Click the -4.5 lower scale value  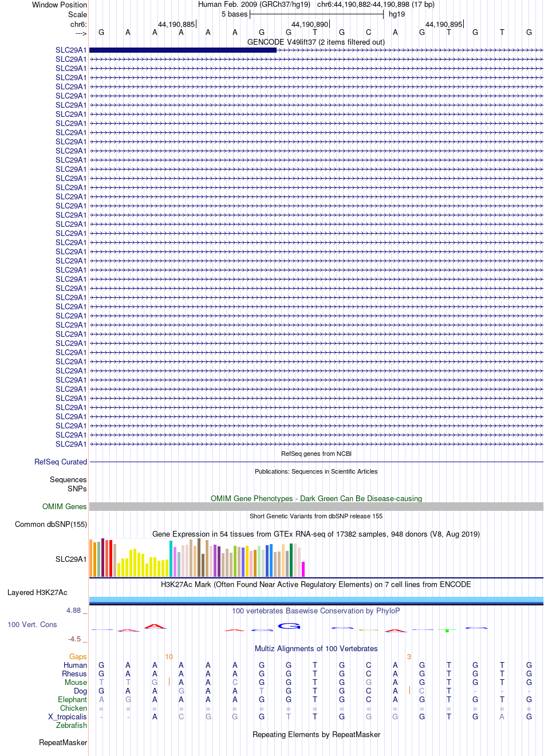click(x=74, y=639)
